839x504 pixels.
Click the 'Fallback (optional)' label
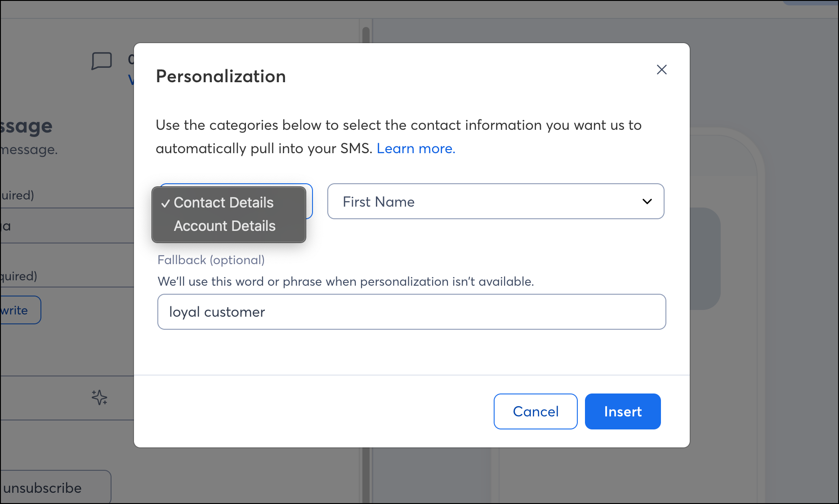tap(211, 260)
